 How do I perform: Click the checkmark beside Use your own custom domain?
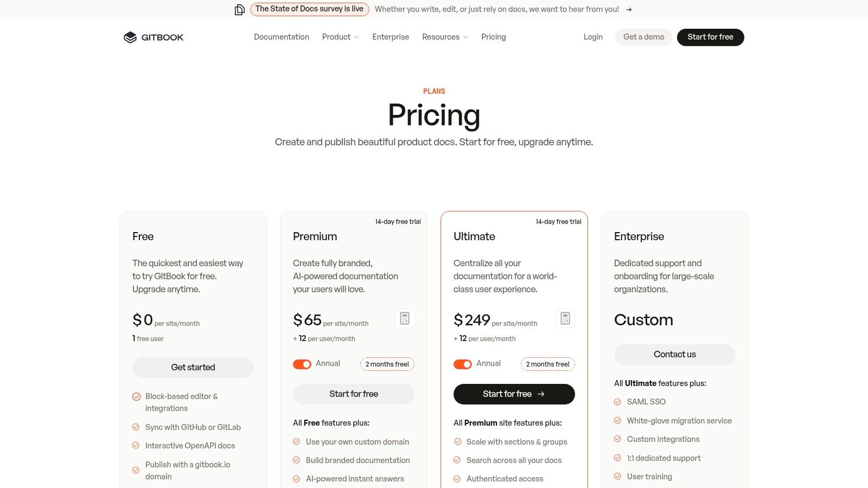[x=296, y=442]
